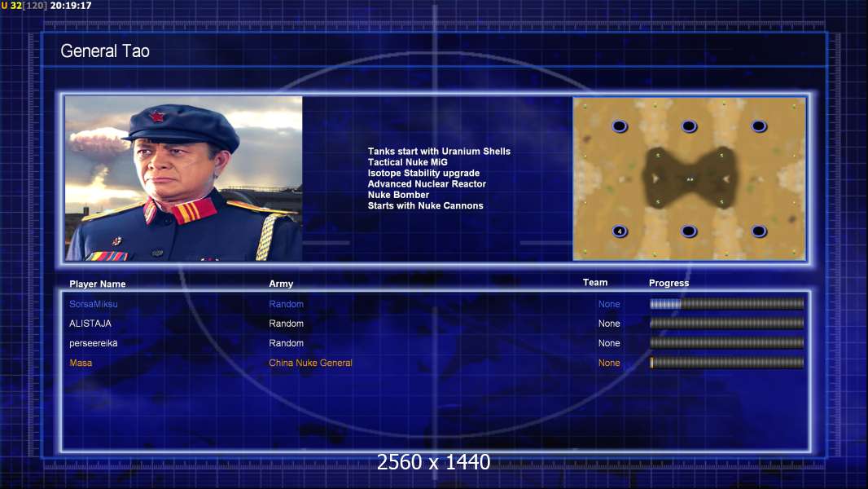
Task: Select the top-middle start position on minimap
Action: 689,126
